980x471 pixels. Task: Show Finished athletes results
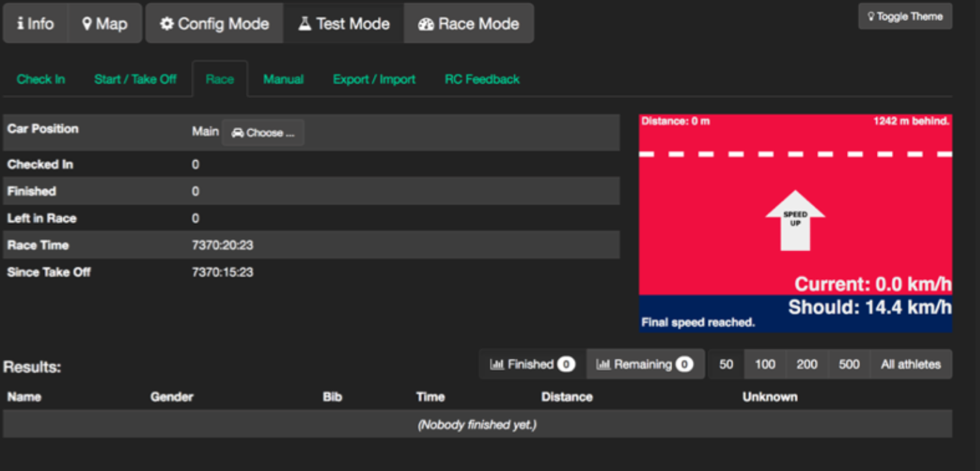532,365
